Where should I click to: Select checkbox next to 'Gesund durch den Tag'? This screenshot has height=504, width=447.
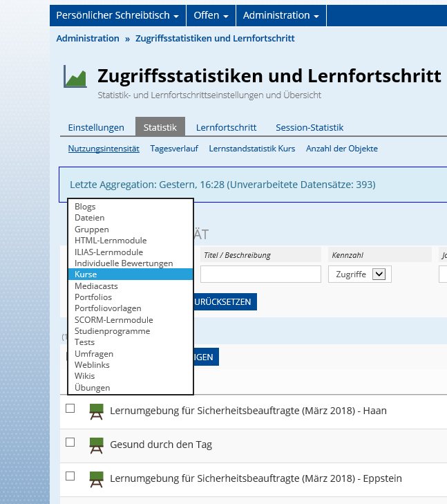[70, 442]
